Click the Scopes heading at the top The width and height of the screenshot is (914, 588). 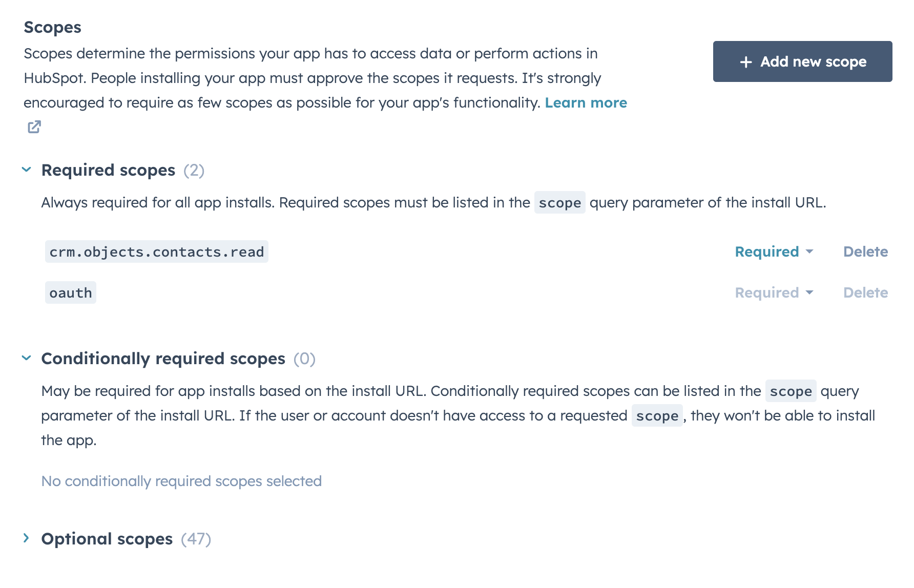click(x=52, y=27)
